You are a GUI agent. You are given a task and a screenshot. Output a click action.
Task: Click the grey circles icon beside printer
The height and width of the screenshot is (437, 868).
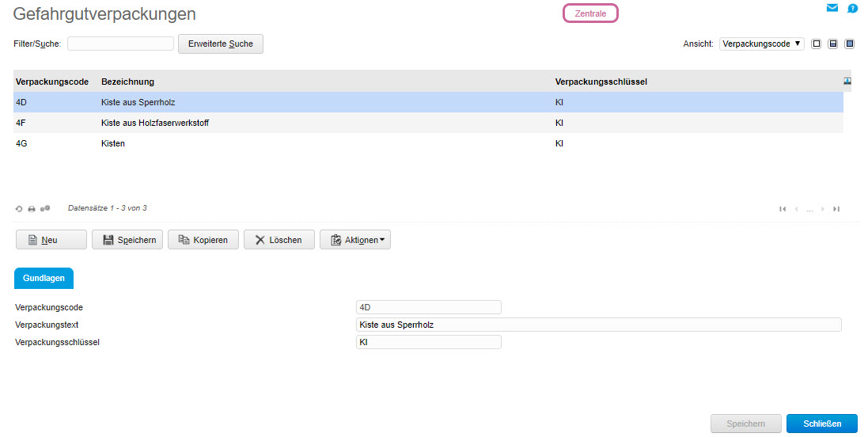click(x=45, y=208)
